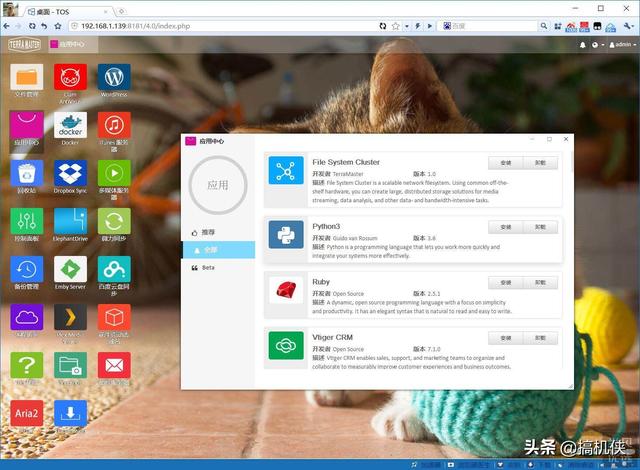The width and height of the screenshot is (640, 470).
Task: Click the 应用中心 taskbar tab
Action: (x=73, y=44)
